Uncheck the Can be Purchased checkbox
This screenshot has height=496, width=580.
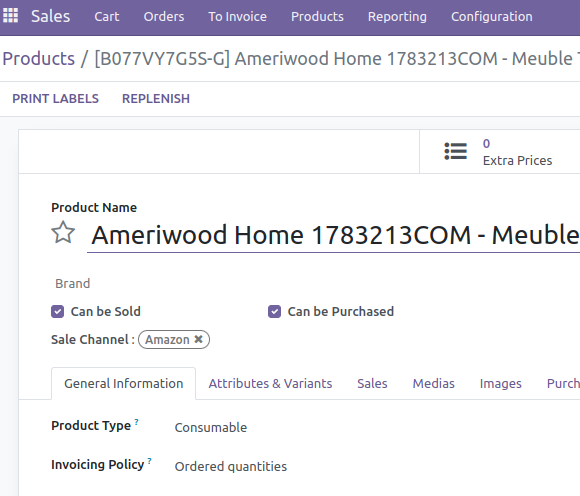(274, 311)
